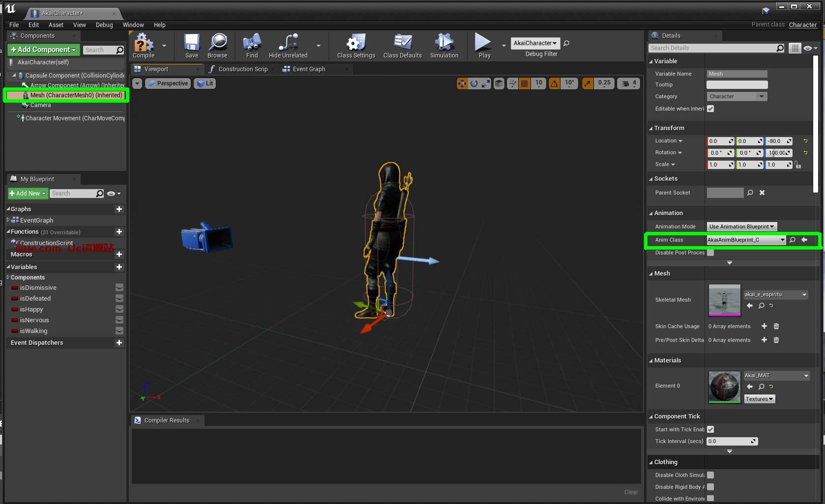Click Find icon in toolbar
825x504 pixels.
pos(252,43)
